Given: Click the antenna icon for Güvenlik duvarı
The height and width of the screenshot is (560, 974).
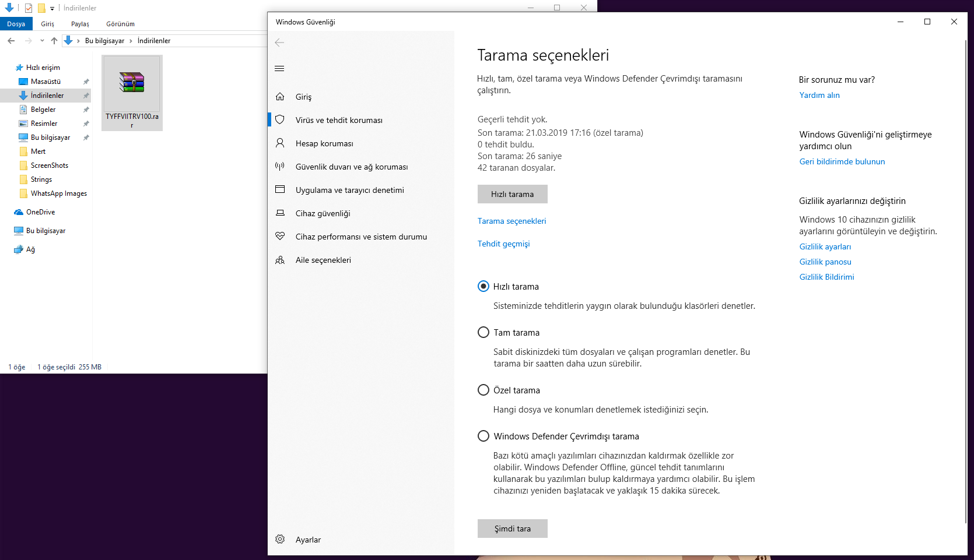Looking at the screenshot, I should tap(280, 167).
